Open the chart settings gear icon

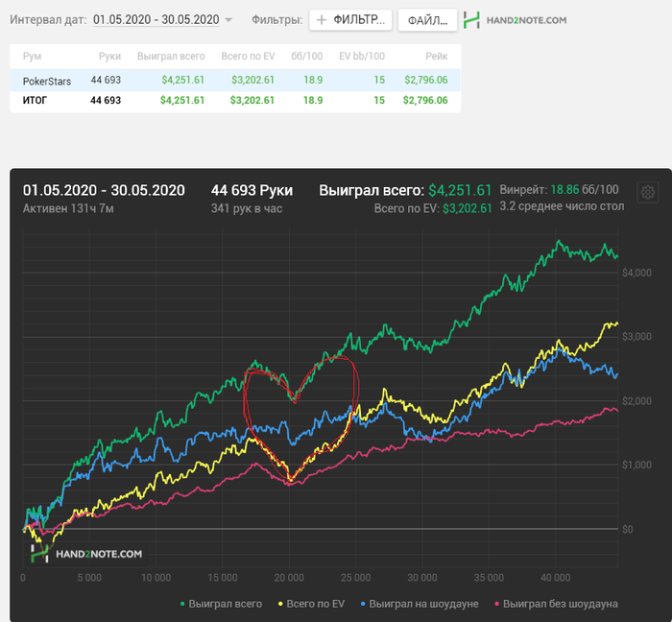tap(648, 192)
